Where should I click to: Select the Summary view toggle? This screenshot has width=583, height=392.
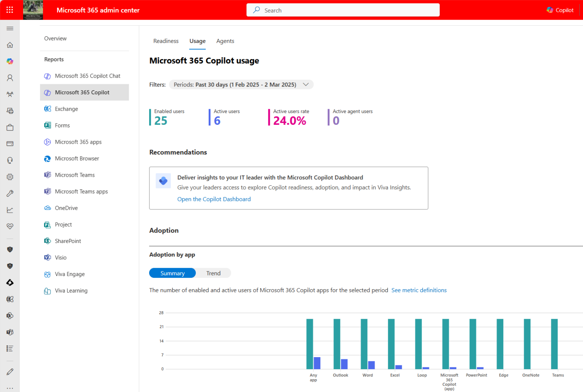pos(172,273)
